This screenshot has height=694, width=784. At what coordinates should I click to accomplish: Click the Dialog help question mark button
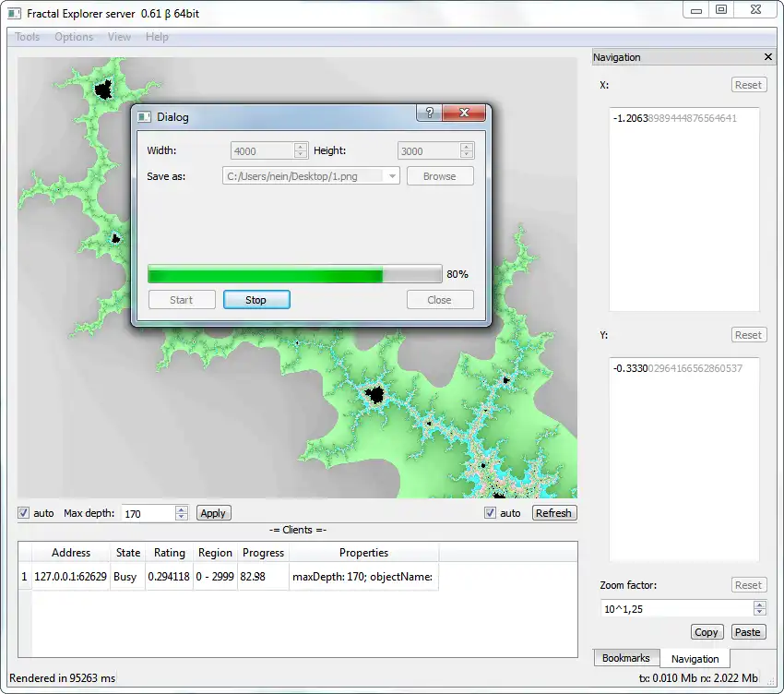click(x=429, y=113)
